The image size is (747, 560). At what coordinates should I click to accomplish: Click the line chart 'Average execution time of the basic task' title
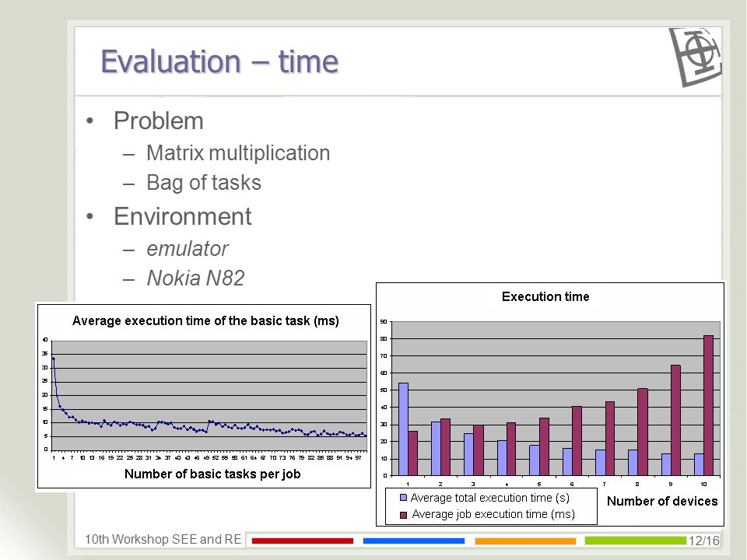(205, 320)
